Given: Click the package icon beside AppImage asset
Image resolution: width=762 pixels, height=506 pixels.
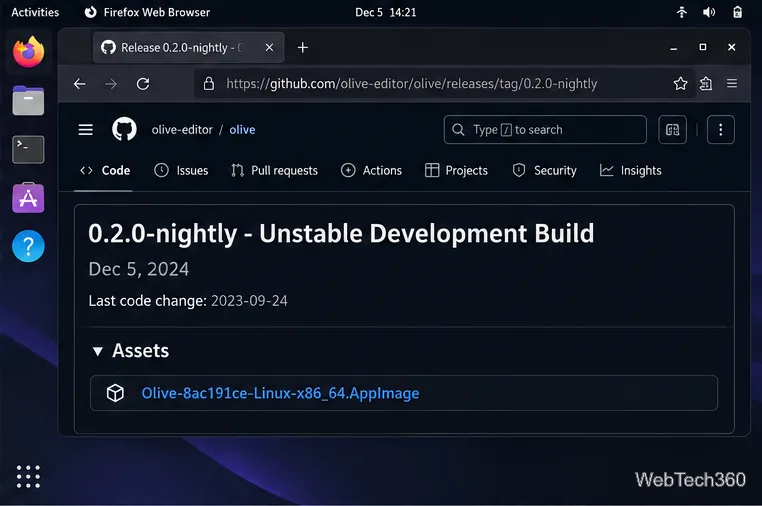Looking at the screenshot, I should point(115,393).
